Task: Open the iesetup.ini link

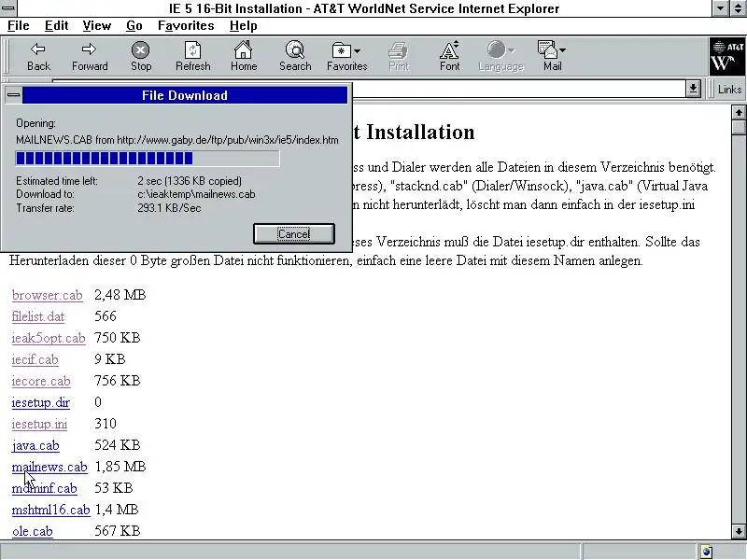Action: [39, 424]
